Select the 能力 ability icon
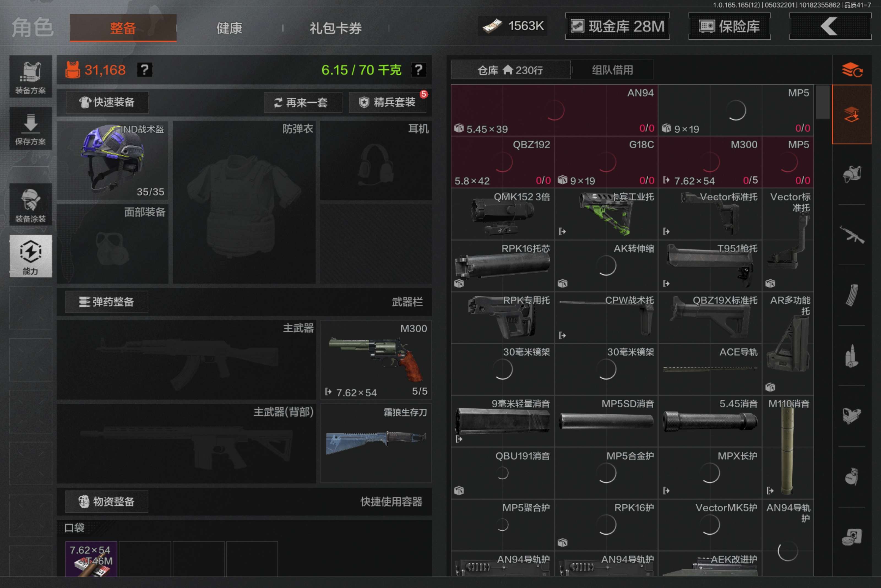 click(x=30, y=256)
